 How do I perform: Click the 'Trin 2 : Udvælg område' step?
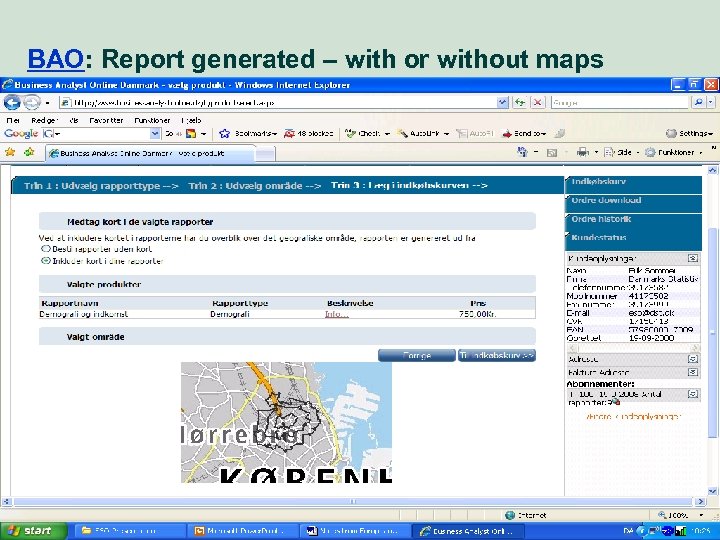pos(254,186)
